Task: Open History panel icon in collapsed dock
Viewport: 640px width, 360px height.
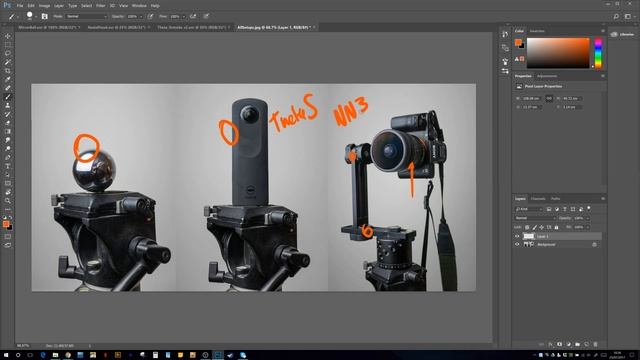Action: click(505, 34)
